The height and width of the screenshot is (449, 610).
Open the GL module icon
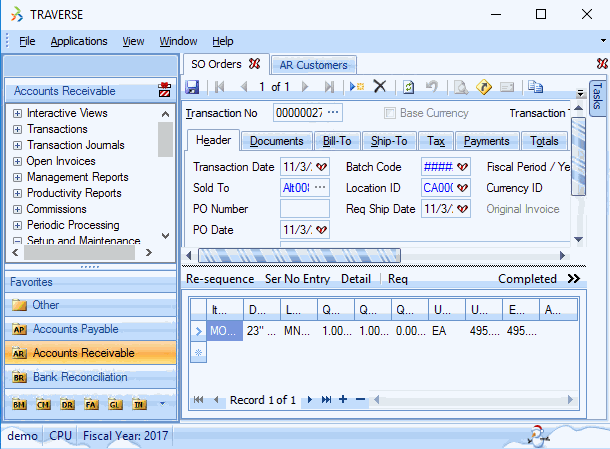pyautogui.click(x=115, y=405)
